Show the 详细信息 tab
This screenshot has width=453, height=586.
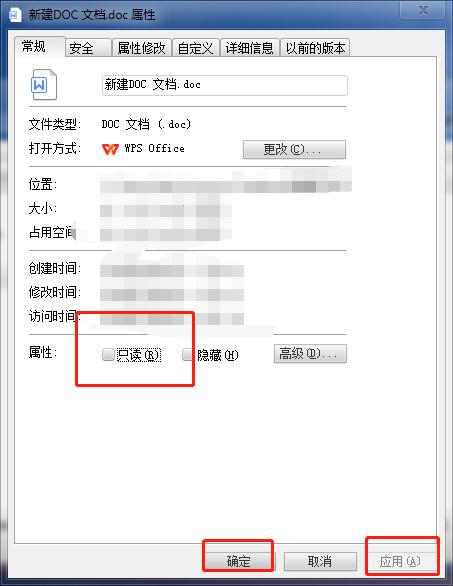point(250,48)
